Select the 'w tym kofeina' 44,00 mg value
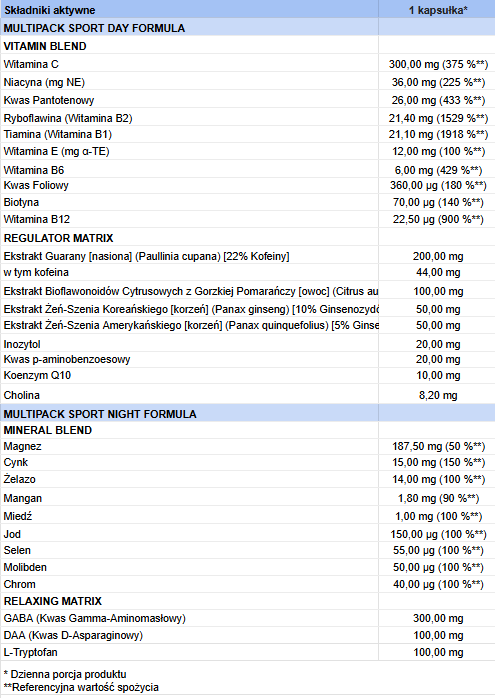The width and height of the screenshot is (495, 698). (438, 272)
